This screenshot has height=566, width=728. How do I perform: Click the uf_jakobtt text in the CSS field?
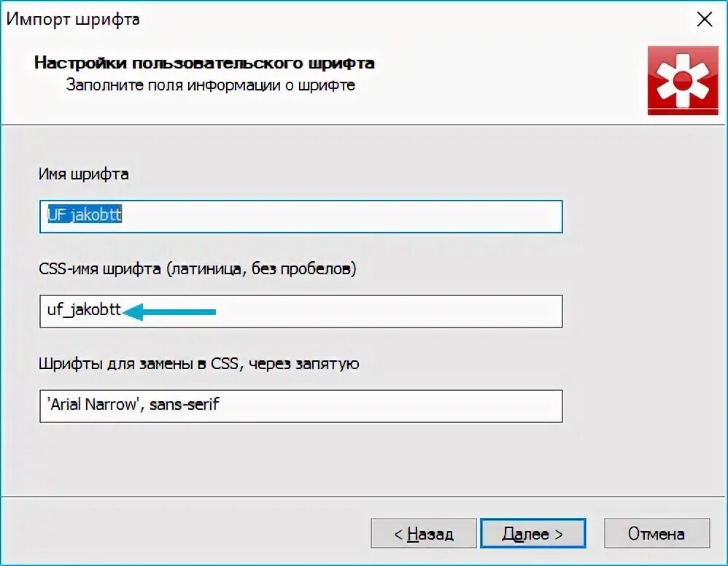84,310
